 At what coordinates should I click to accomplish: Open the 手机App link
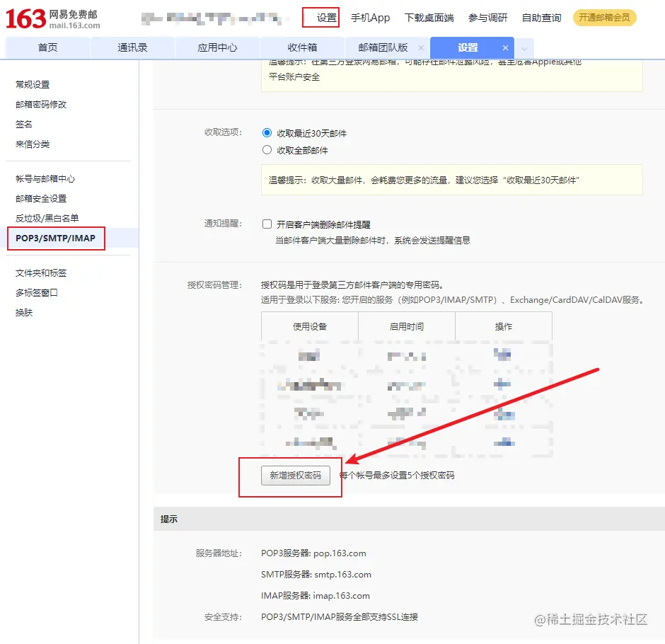coord(370,18)
